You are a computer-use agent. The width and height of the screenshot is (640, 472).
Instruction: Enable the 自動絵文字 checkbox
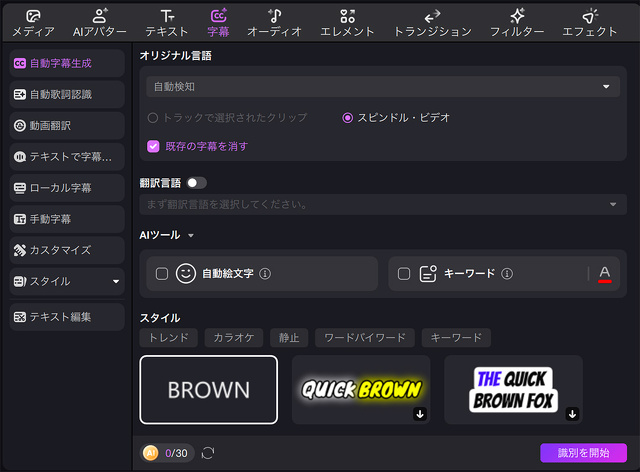[162, 274]
